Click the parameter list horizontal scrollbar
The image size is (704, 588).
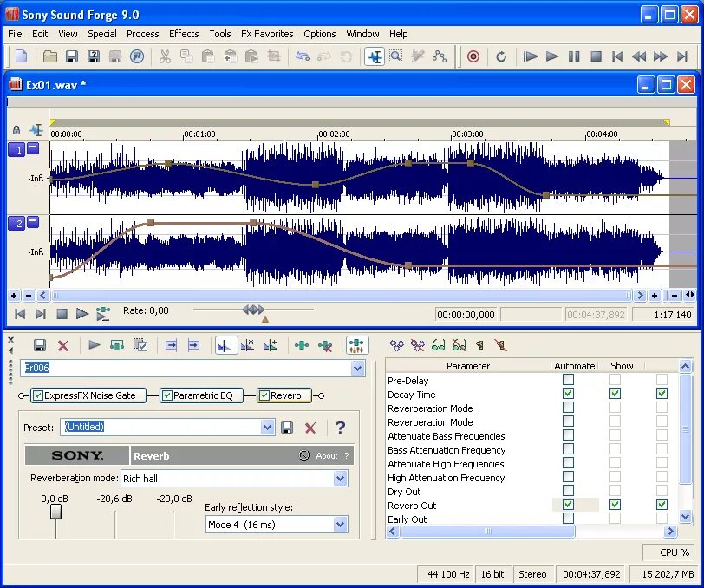[x=487, y=532]
